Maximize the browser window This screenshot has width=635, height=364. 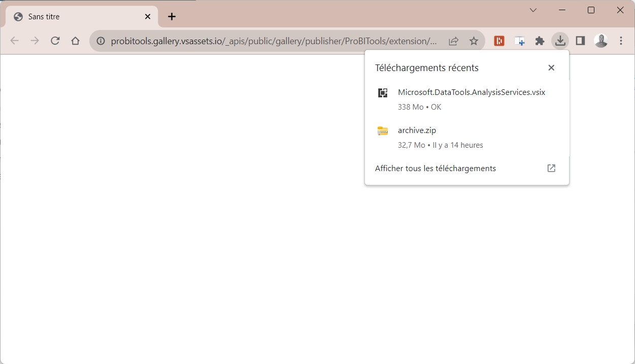pos(591,10)
